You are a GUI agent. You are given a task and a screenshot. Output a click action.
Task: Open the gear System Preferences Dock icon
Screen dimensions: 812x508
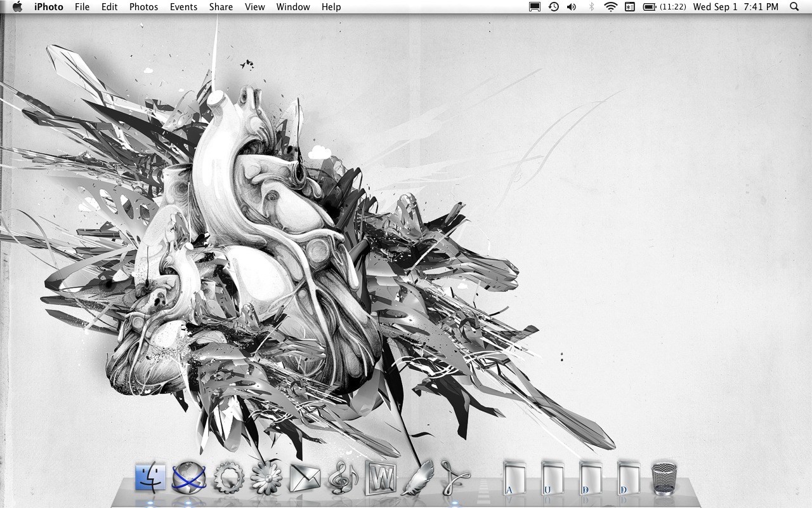(x=228, y=478)
